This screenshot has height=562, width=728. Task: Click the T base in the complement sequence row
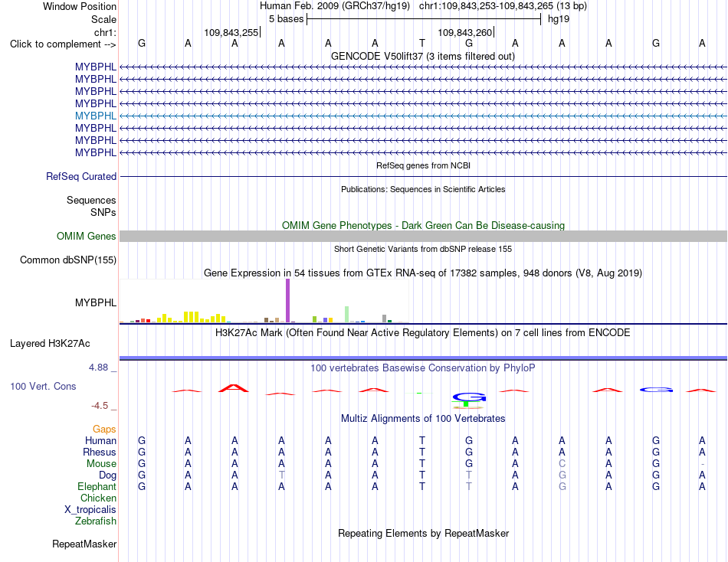pyautogui.click(x=421, y=44)
